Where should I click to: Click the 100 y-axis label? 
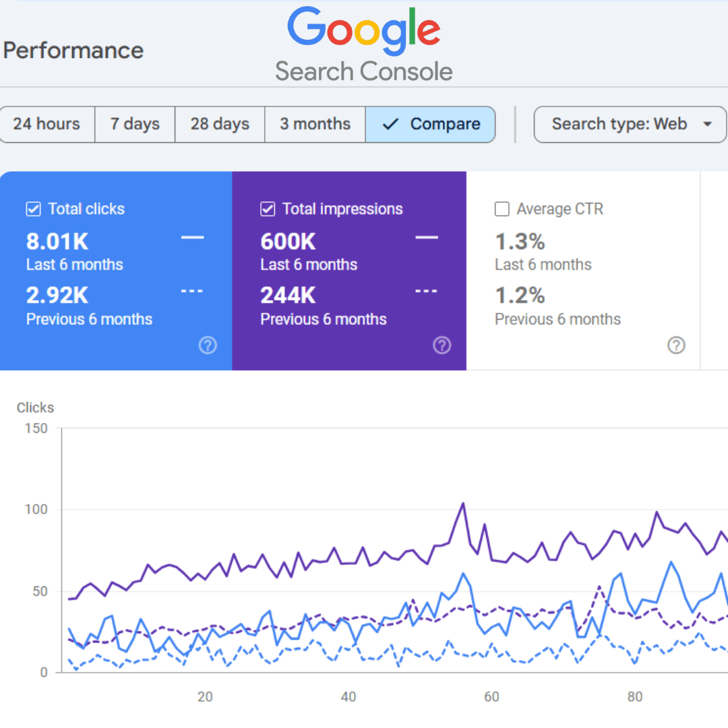point(36,510)
